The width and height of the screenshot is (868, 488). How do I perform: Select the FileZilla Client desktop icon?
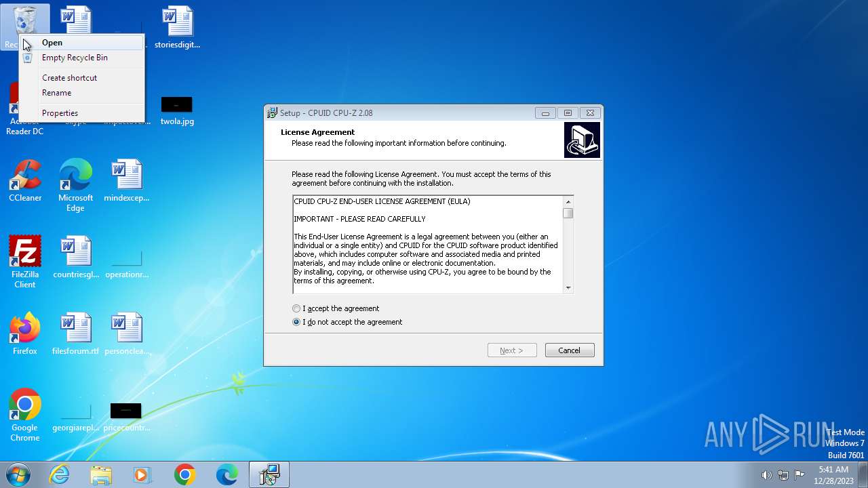25,262
